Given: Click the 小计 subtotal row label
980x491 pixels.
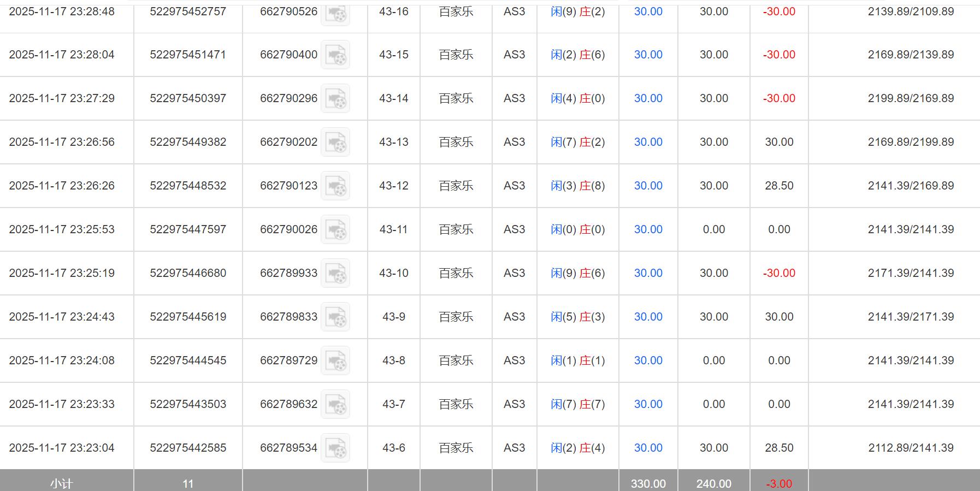Looking at the screenshot, I should click(61, 483).
